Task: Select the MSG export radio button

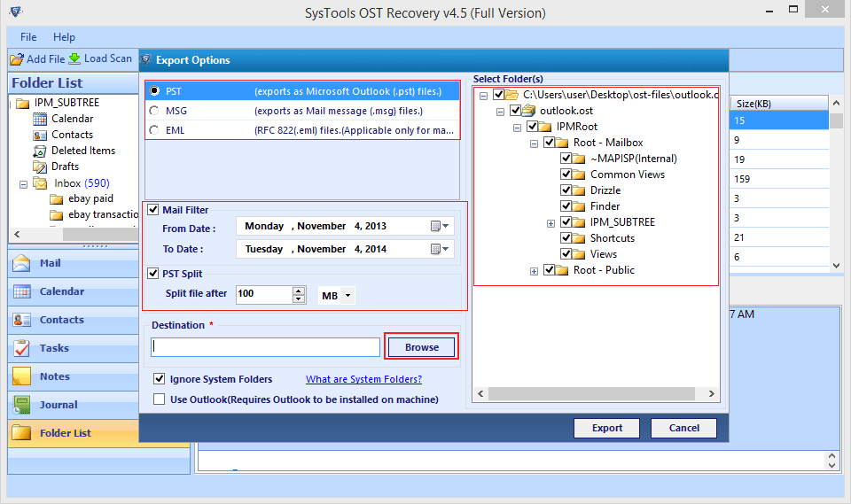Action: [x=154, y=111]
